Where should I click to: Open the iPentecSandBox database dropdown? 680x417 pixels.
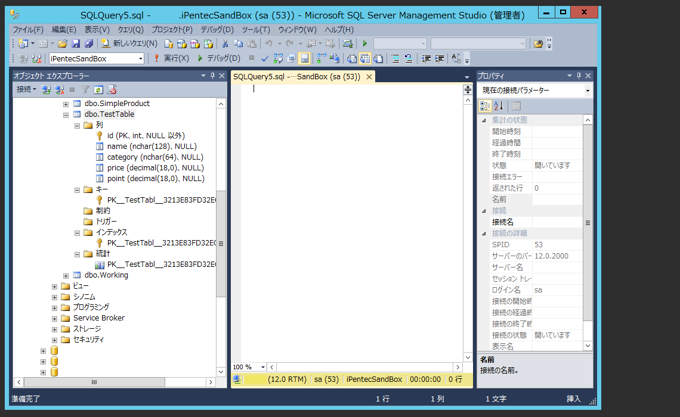coord(141,59)
